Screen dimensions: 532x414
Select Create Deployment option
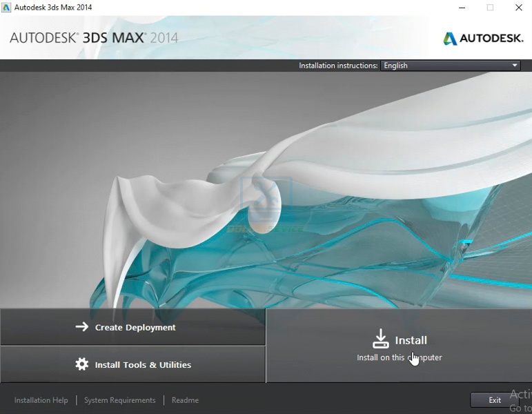click(132, 327)
